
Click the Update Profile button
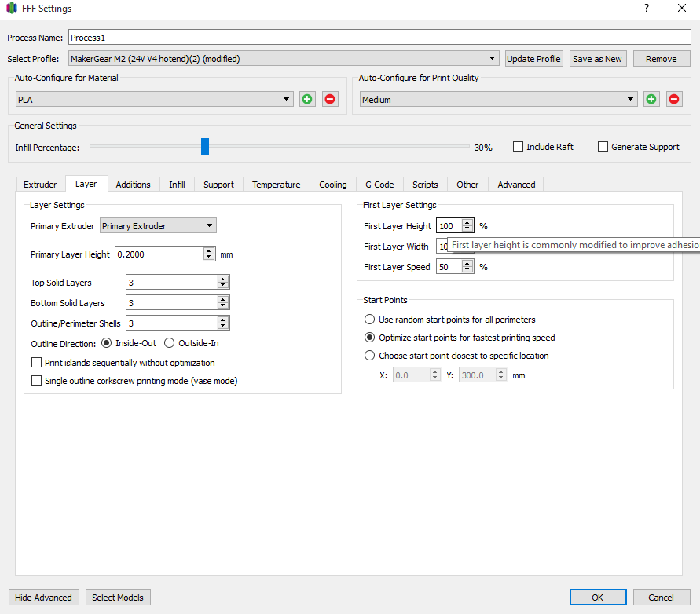pos(533,59)
